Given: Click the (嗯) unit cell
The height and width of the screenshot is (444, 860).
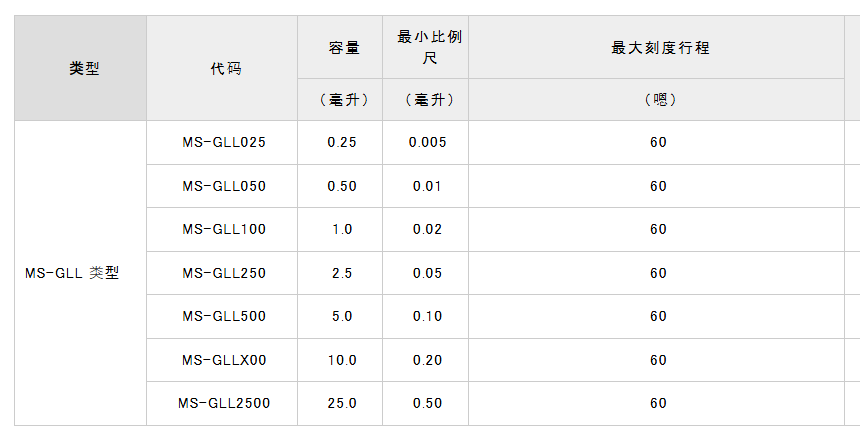Looking at the screenshot, I should click(x=658, y=100).
